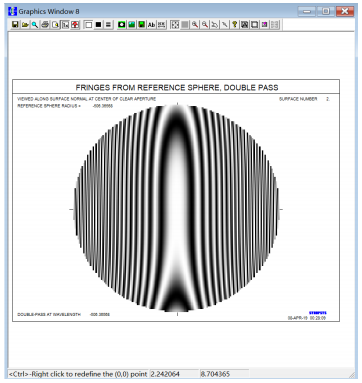Toggle the 1x cursor-mode toolbar button
Viewport: 362px width, 383px height.
(65, 25)
